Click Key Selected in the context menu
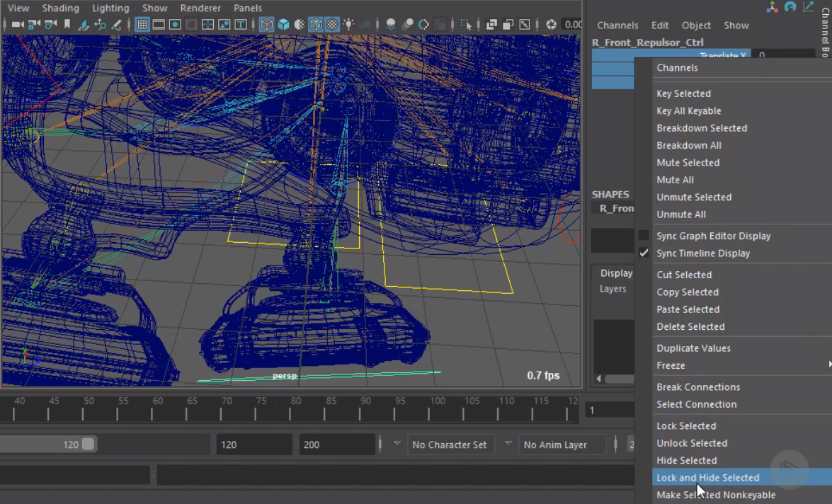This screenshot has width=832, height=504. tap(683, 93)
